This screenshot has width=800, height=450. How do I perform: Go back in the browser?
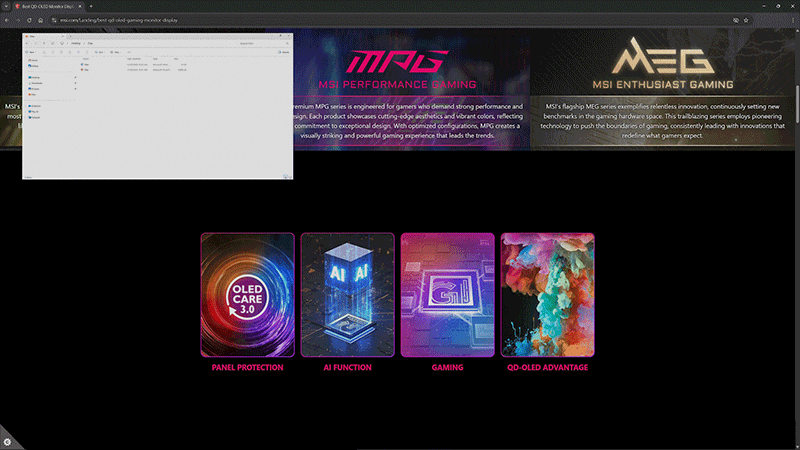click(7, 20)
